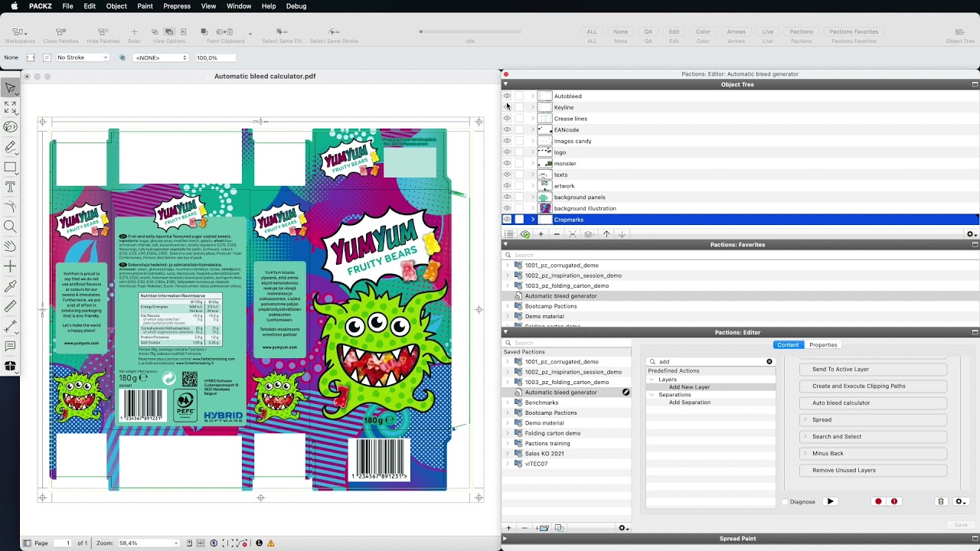The height and width of the screenshot is (551, 980).
Task: Switch to the Content tab
Action: click(x=788, y=345)
